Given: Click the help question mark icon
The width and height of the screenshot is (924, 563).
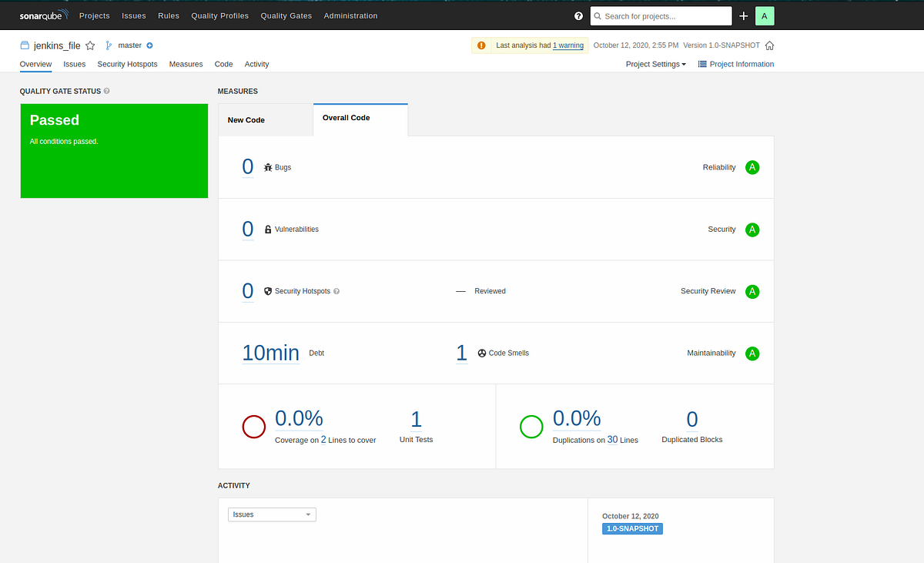Looking at the screenshot, I should pyautogui.click(x=577, y=15).
